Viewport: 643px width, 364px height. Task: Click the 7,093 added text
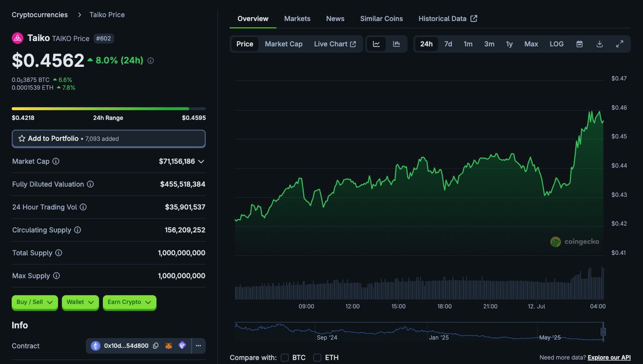tap(102, 139)
